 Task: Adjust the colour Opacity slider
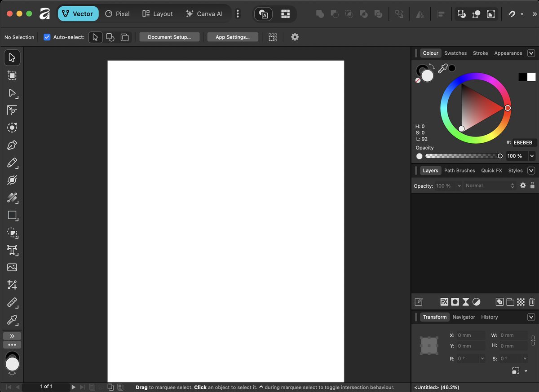(464, 156)
